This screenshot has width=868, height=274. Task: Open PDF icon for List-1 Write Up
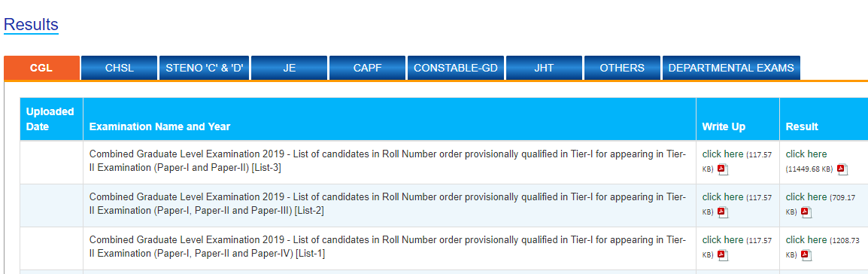723,255
